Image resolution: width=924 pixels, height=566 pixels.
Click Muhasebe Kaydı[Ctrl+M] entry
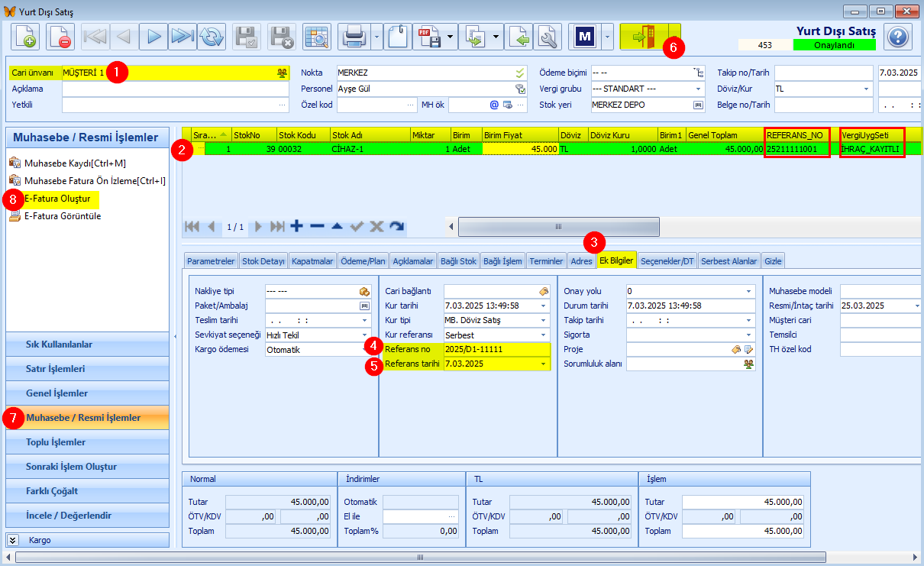tap(75, 163)
